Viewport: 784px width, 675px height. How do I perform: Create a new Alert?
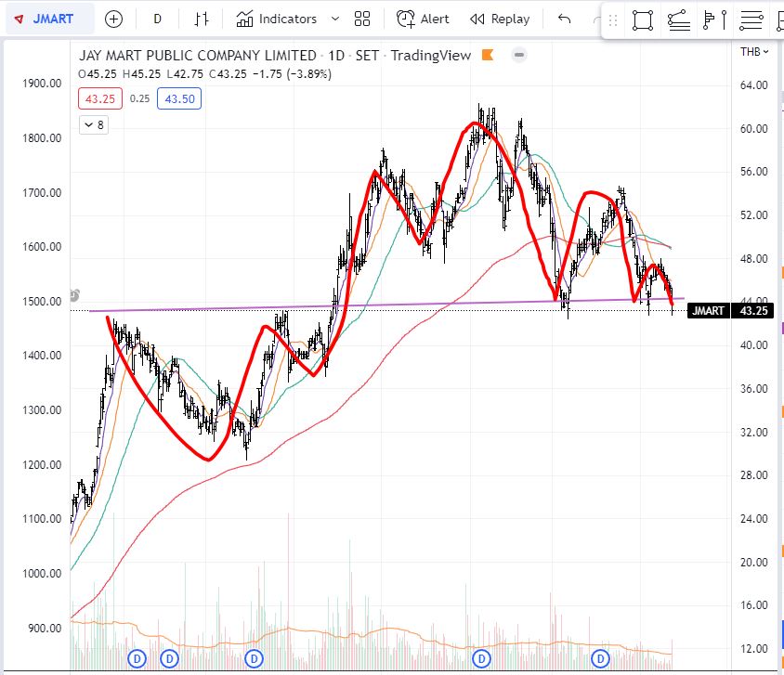423,19
